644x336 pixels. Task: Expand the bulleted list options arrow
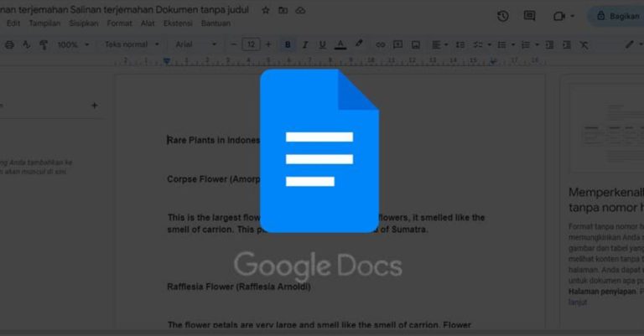tap(513, 44)
